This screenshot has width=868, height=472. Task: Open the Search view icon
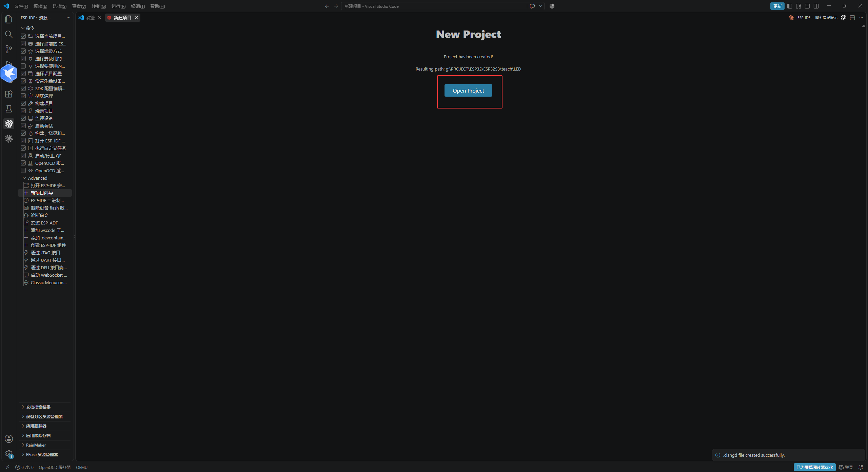(9, 34)
